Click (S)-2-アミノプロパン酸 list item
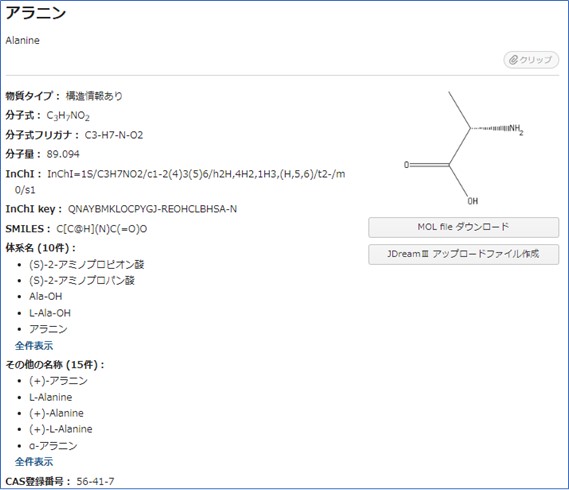The image size is (569, 490). [82, 281]
